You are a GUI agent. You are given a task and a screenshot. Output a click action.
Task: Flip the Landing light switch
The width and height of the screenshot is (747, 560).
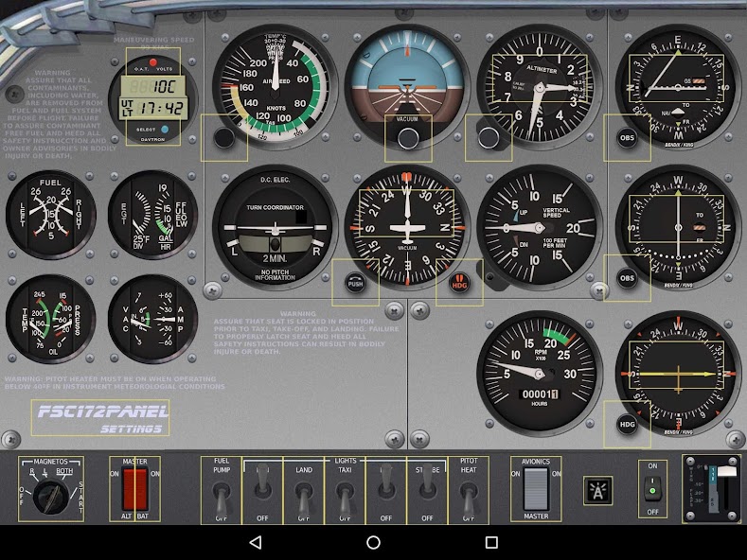click(304, 493)
